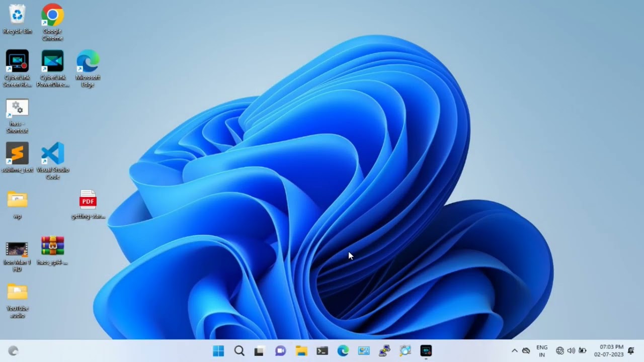Screen dimensions: 644x362
Task: Open File Explorer from taskbar
Action: [x=301, y=351]
